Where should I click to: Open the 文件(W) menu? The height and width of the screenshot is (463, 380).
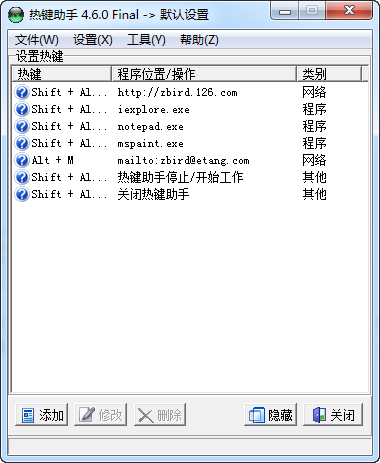[x=37, y=40]
